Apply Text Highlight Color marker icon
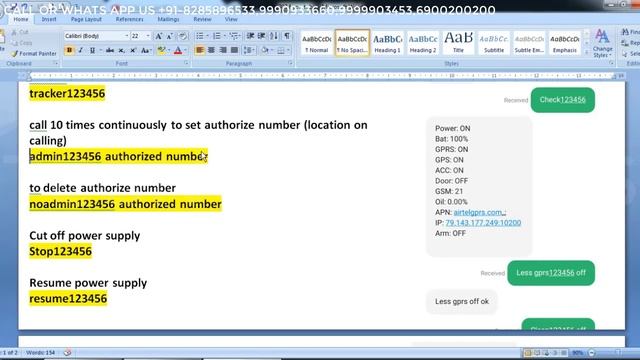The image size is (640, 360). pos(161,50)
